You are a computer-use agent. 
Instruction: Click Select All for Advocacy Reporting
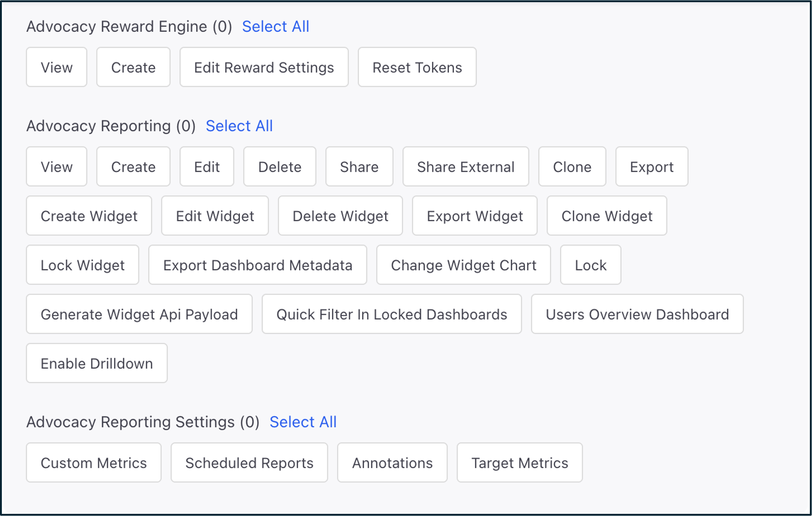(239, 126)
